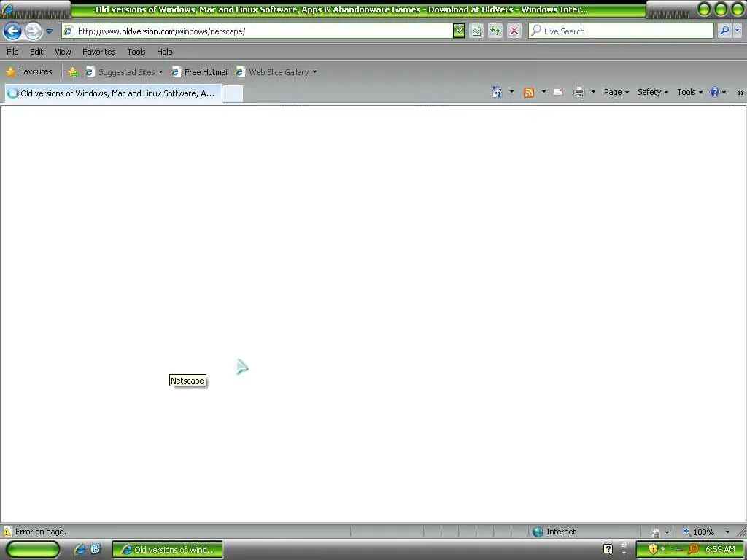Show more command bar items chevron

point(741,93)
